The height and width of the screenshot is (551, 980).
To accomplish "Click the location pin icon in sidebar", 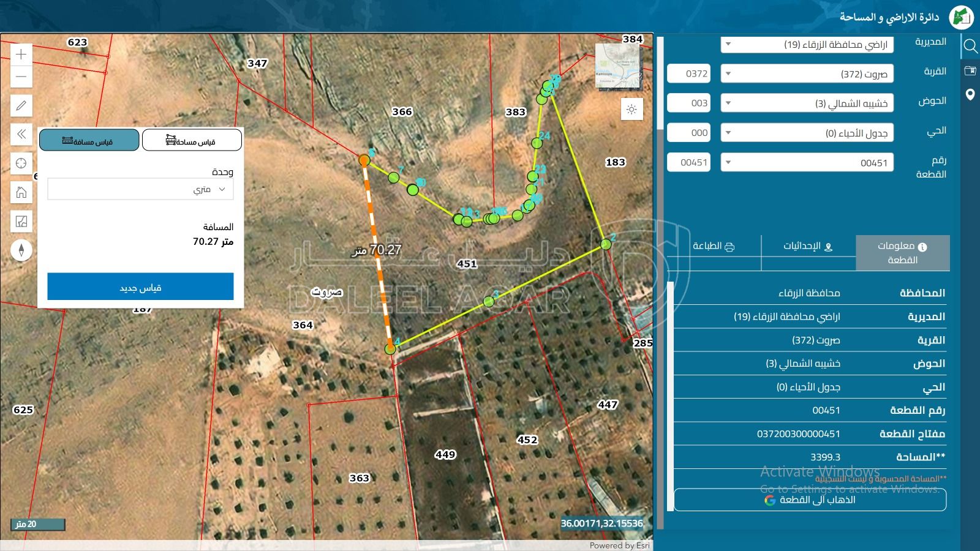I will tap(970, 95).
